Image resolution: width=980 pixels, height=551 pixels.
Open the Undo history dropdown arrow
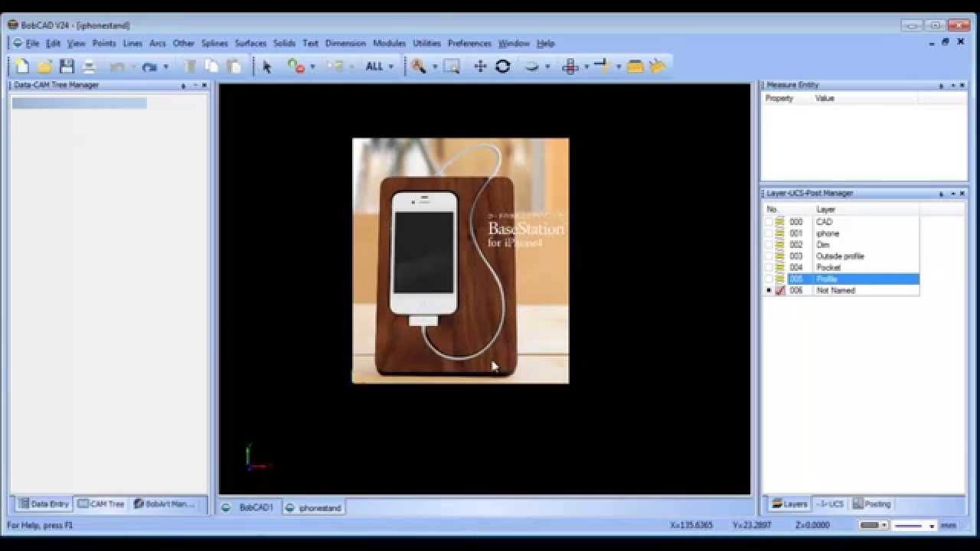[x=132, y=67]
